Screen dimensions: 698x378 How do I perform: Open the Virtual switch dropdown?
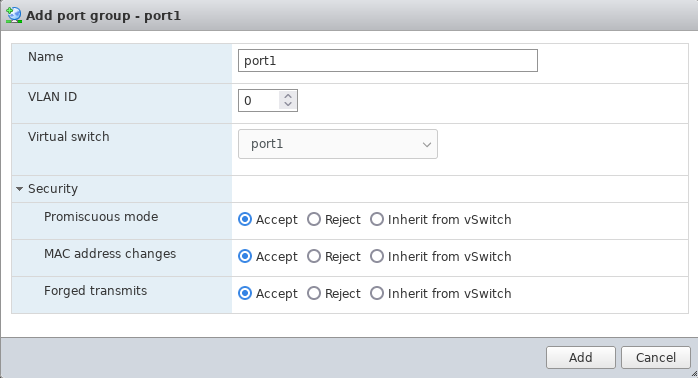tap(338, 144)
